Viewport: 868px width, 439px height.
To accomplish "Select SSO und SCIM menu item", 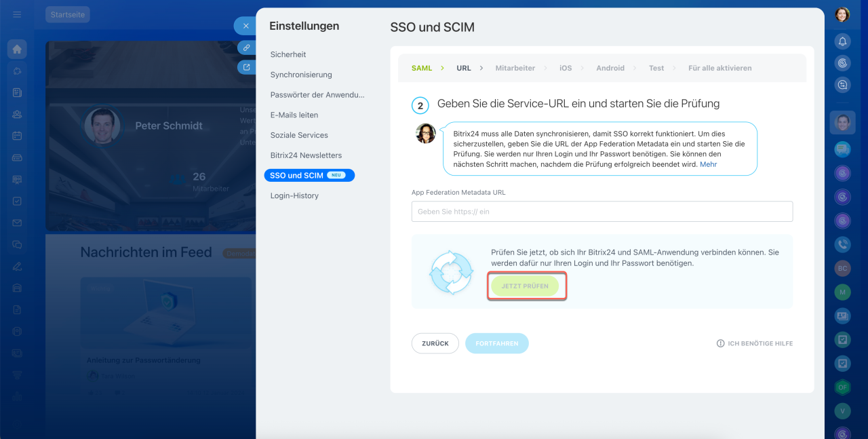I will [x=309, y=175].
